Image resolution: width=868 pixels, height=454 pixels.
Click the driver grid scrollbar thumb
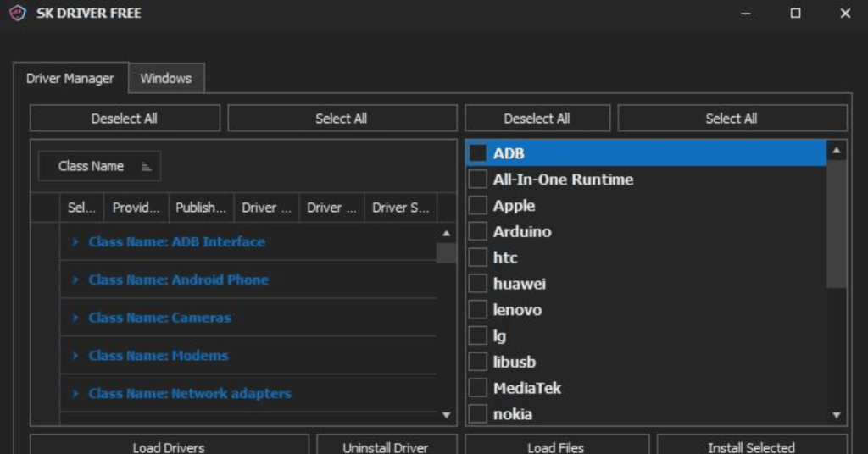click(x=446, y=253)
